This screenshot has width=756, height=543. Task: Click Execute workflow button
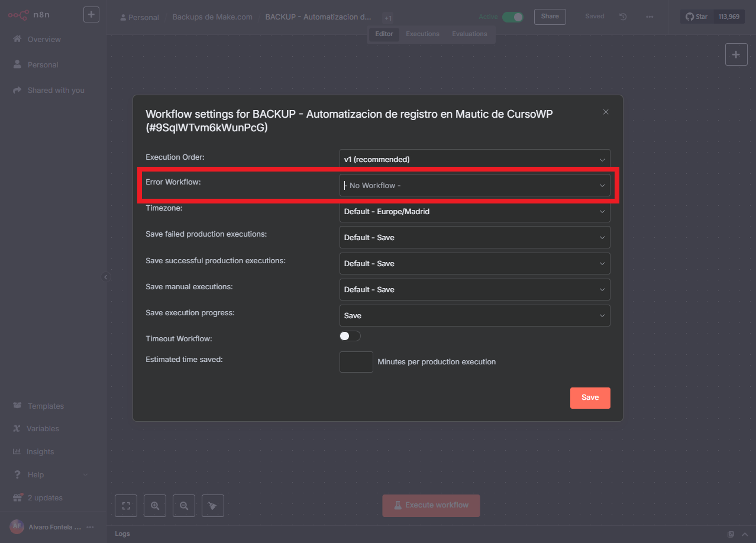(x=431, y=505)
